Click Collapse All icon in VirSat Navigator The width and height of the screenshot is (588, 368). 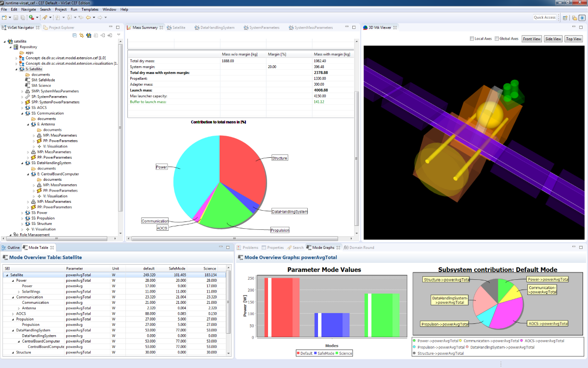[x=74, y=35]
